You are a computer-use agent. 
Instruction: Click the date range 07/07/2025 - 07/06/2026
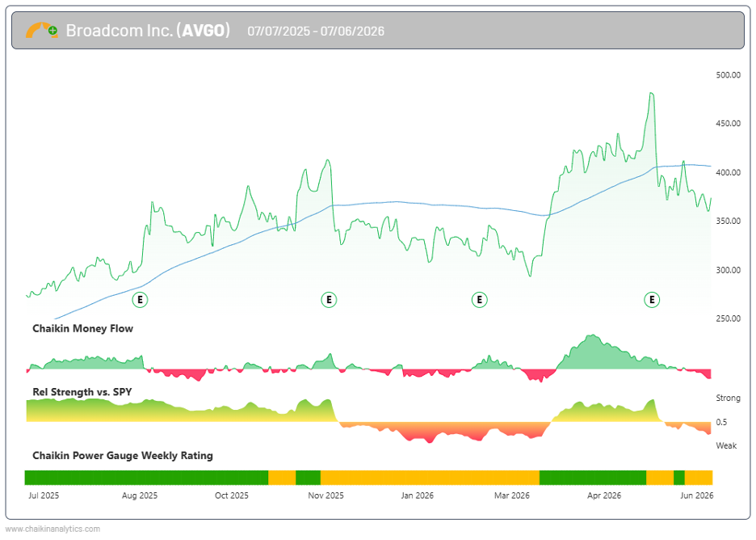[x=316, y=32]
